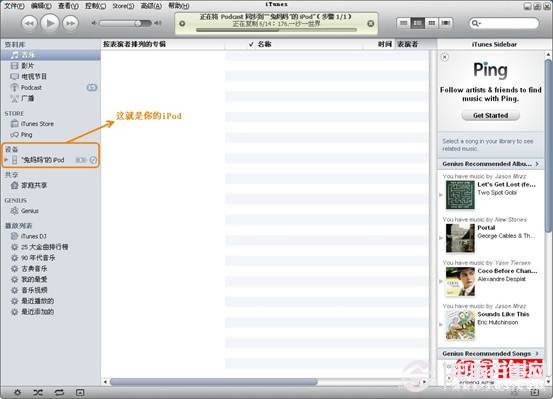Screen dimensions: 553x399
Task: Toggle the artwork viewer panel
Action: [x=80, y=392]
